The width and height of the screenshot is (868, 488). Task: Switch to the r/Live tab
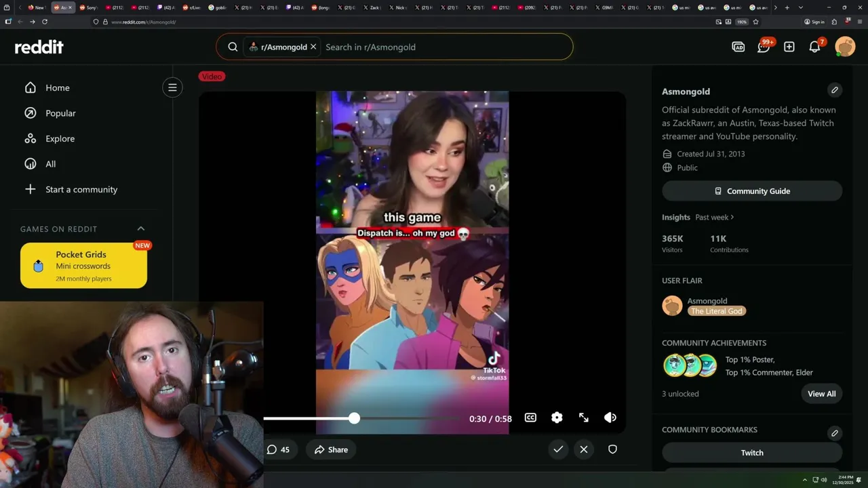click(191, 7)
